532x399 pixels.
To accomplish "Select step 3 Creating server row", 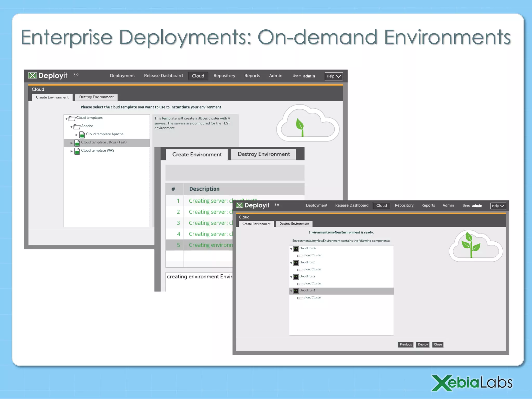I will tap(199, 223).
